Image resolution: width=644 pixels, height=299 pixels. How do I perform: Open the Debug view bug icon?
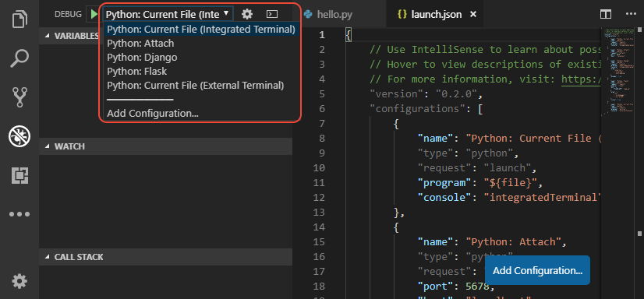pyautogui.click(x=19, y=136)
